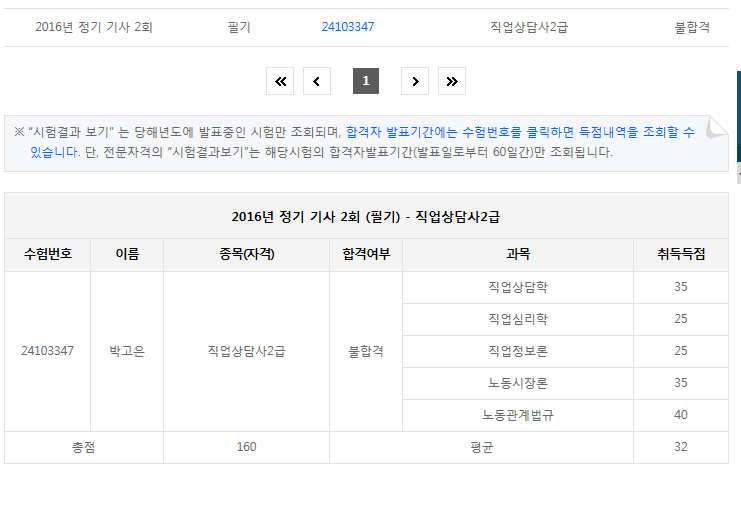The image size is (741, 506).
Task: Select the 총점 label
Action: (84, 447)
